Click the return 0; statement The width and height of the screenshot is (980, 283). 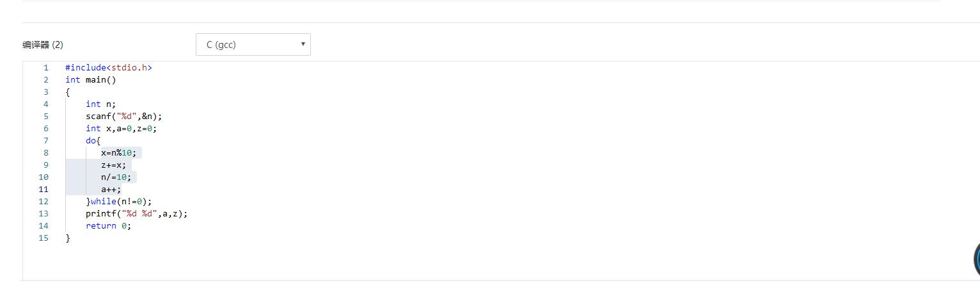(108, 226)
